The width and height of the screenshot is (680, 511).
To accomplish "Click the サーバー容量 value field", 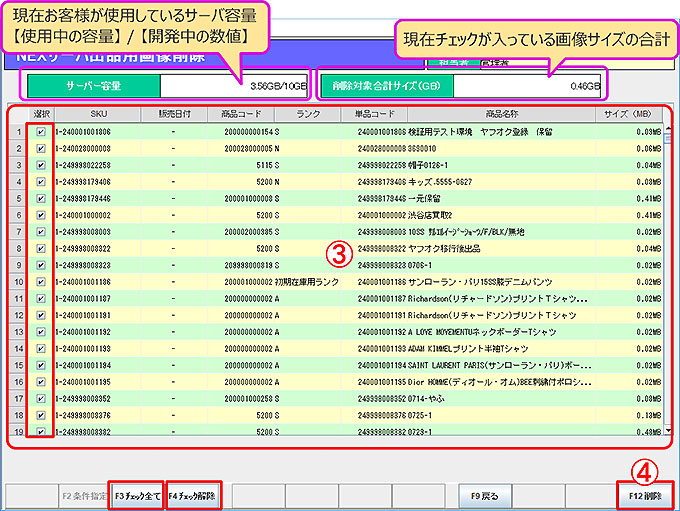I will (x=234, y=86).
